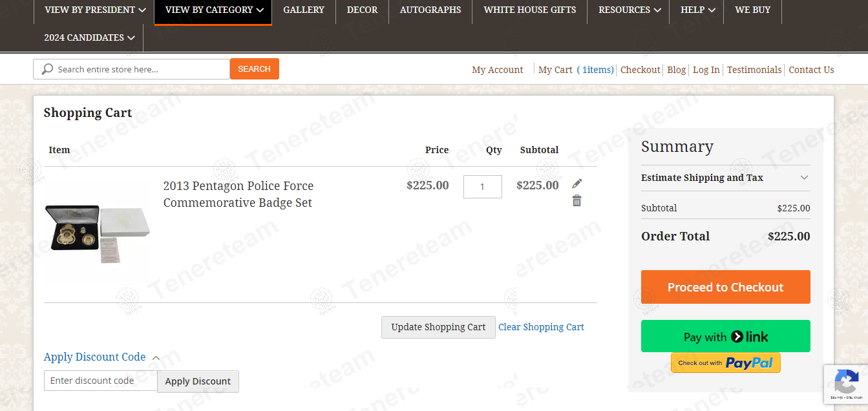Image resolution: width=868 pixels, height=411 pixels.
Task: Click the trash icon to remove badge set
Action: [577, 201]
